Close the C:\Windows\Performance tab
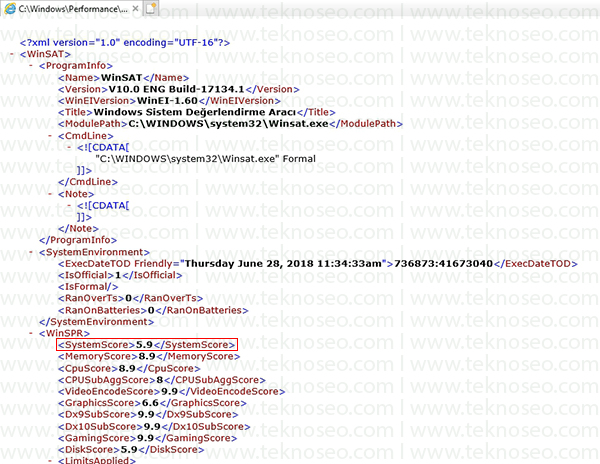The image size is (600, 464). [x=135, y=8]
